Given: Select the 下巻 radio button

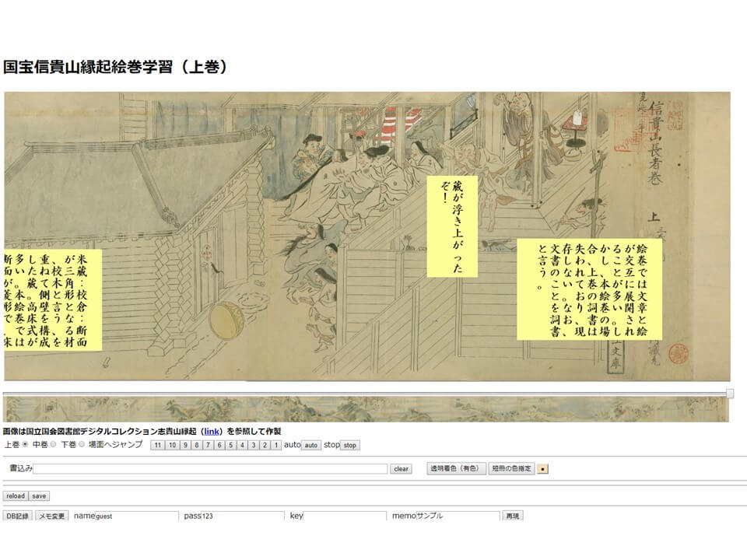Looking at the screenshot, I should pos(82,444).
